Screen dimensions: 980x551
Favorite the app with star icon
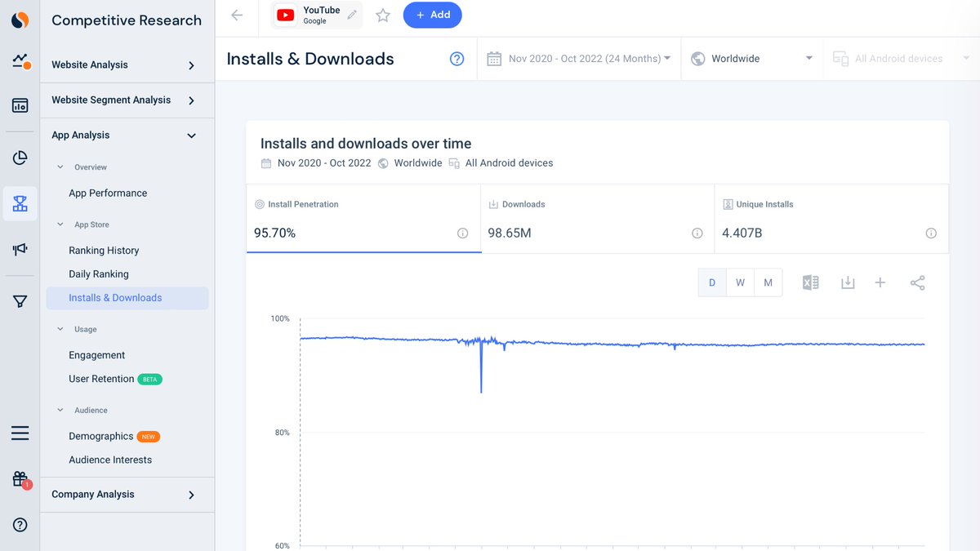383,15
